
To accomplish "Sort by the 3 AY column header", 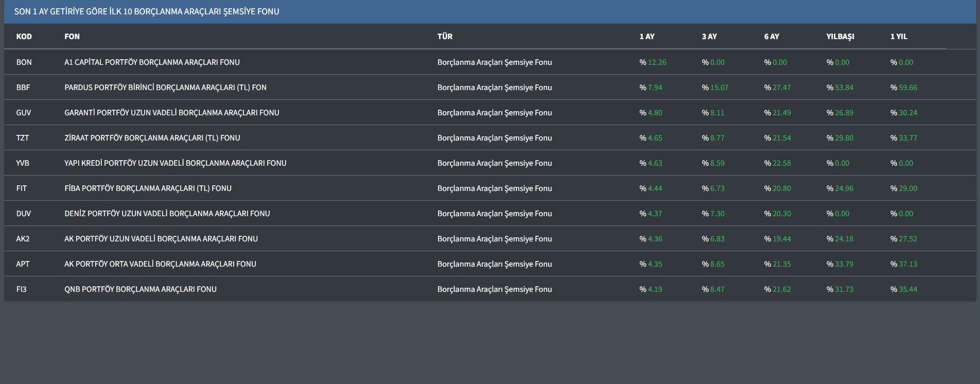I will click(709, 37).
